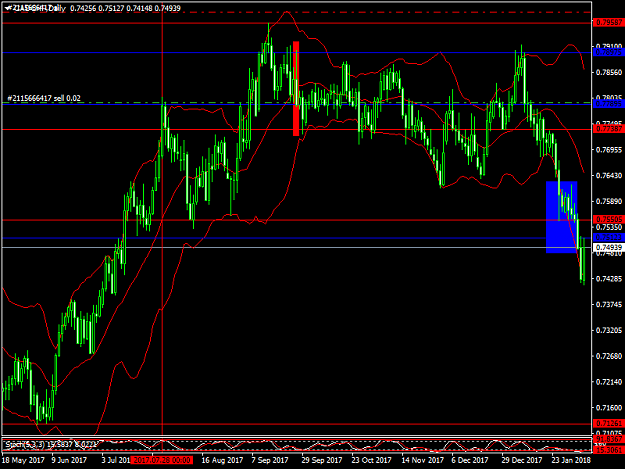Click the 0.77895 blue price label

(608, 104)
